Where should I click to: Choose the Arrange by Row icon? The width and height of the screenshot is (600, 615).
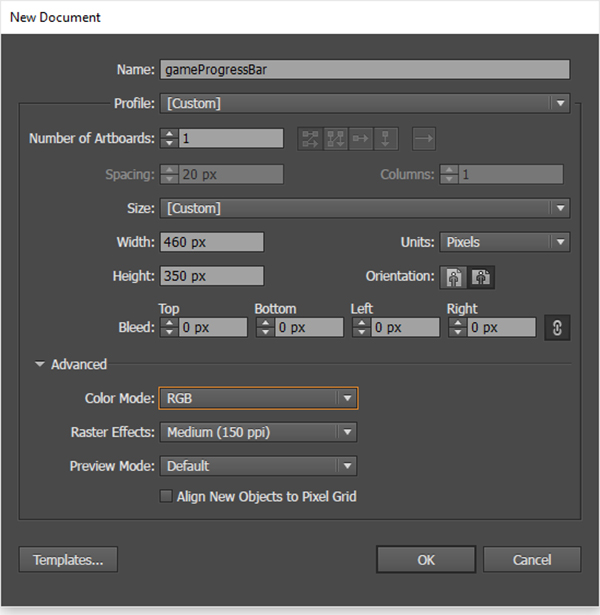pos(360,139)
